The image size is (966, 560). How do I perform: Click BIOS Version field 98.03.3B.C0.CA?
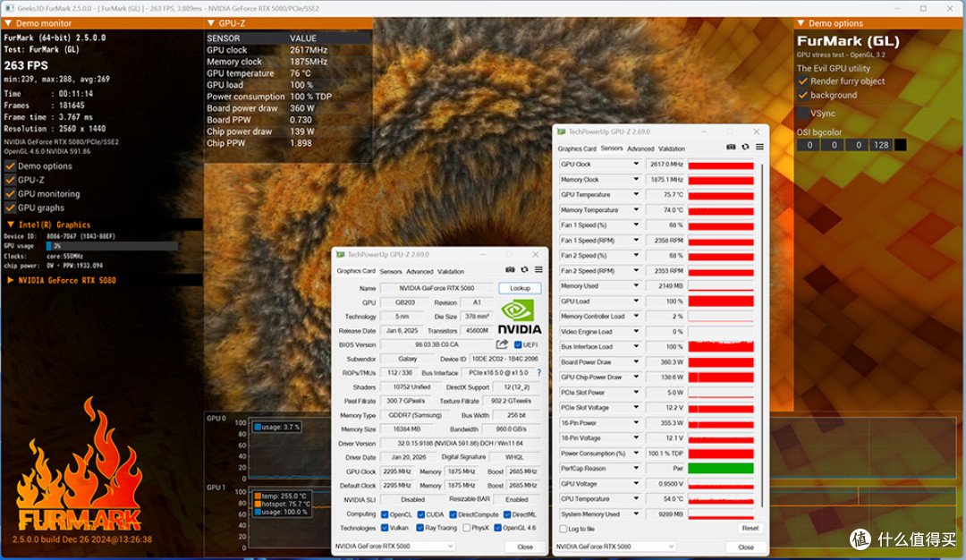point(436,345)
